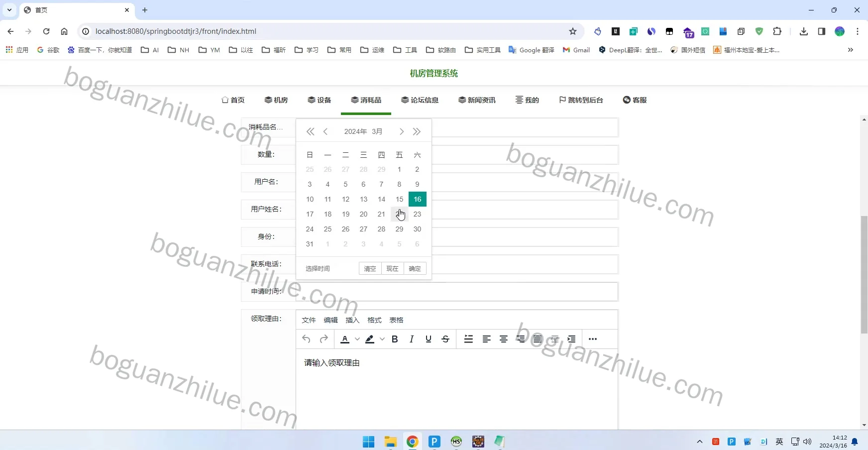Click 选择时间 in the calendar footer
The image size is (868, 450).
[x=318, y=269]
